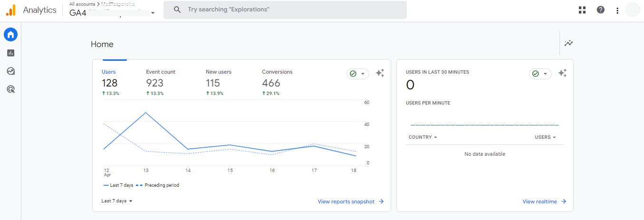Click View reports snapshot link
This screenshot has height=220, width=644.
coord(350,201)
